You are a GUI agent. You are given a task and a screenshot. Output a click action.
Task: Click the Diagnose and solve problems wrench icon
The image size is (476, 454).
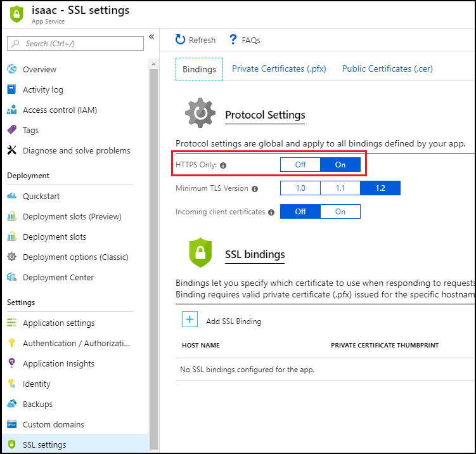pyautogui.click(x=11, y=150)
